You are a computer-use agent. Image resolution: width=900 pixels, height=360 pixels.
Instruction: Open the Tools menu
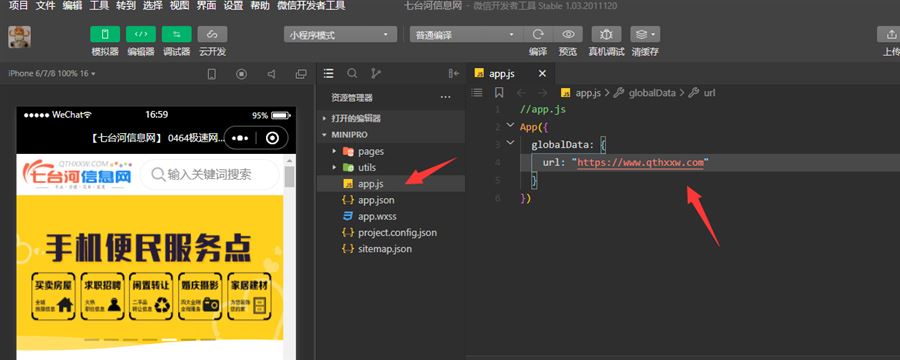99,6
